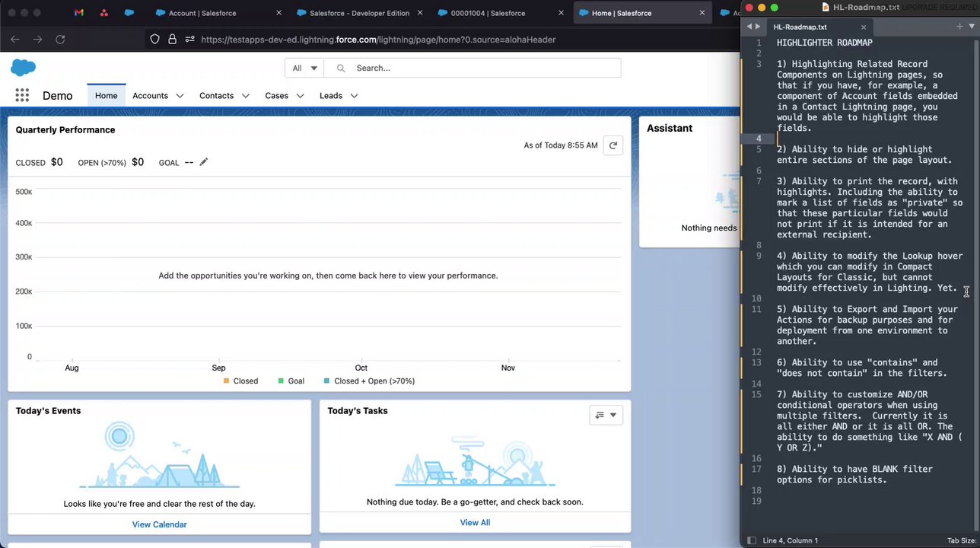Click line number 17 in Sublime gutter

pos(756,469)
